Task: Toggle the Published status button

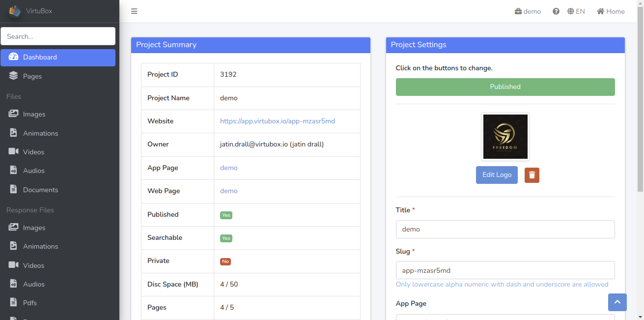Action: (x=505, y=87)
